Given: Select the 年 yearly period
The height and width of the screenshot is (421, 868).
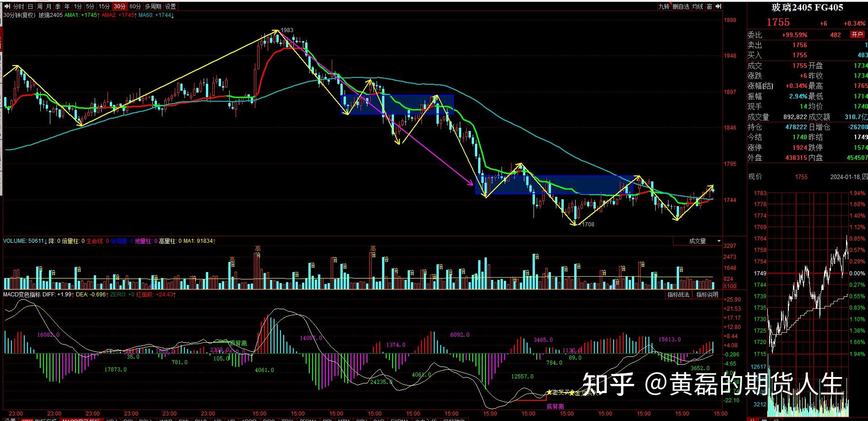Looking at the screenshot, I should tap(67, 6).
